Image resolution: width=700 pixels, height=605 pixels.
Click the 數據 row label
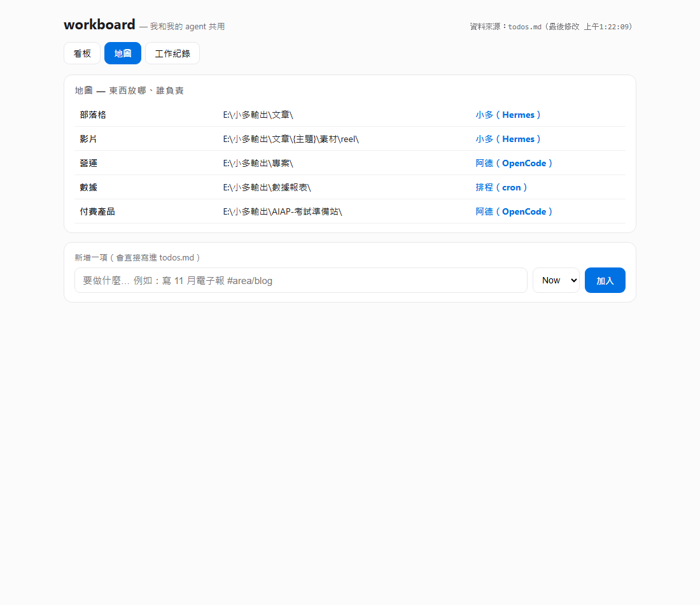pos(88,187)
